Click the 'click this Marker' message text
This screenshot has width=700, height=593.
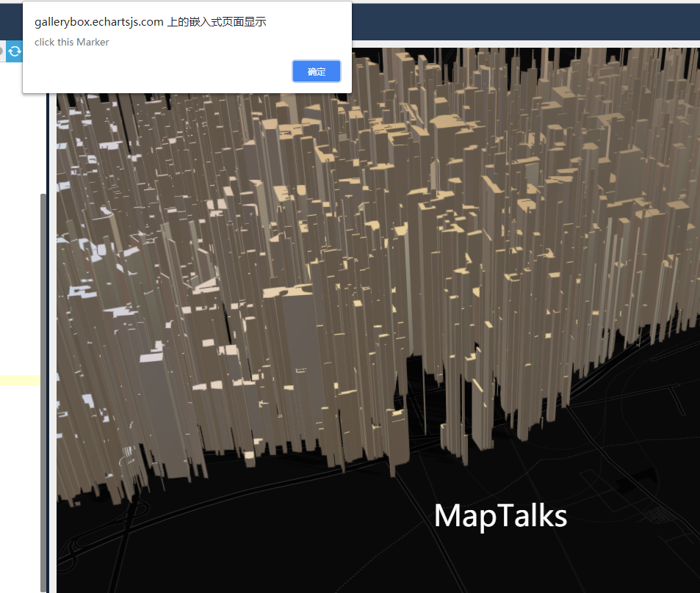pyautogui.click(x=71, y=42)
